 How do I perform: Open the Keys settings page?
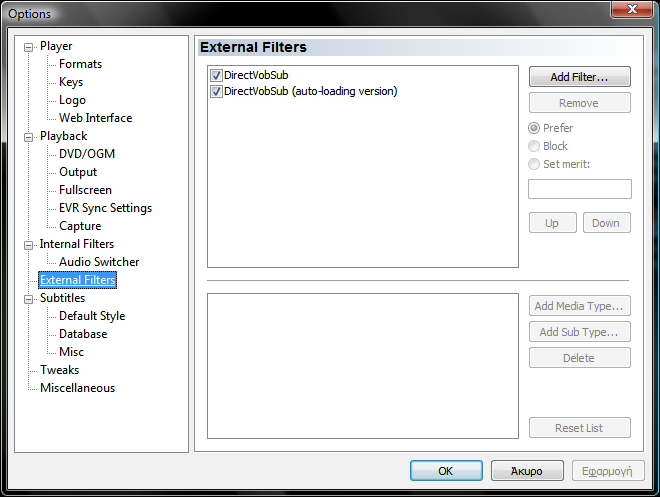(x=71, y=82)
